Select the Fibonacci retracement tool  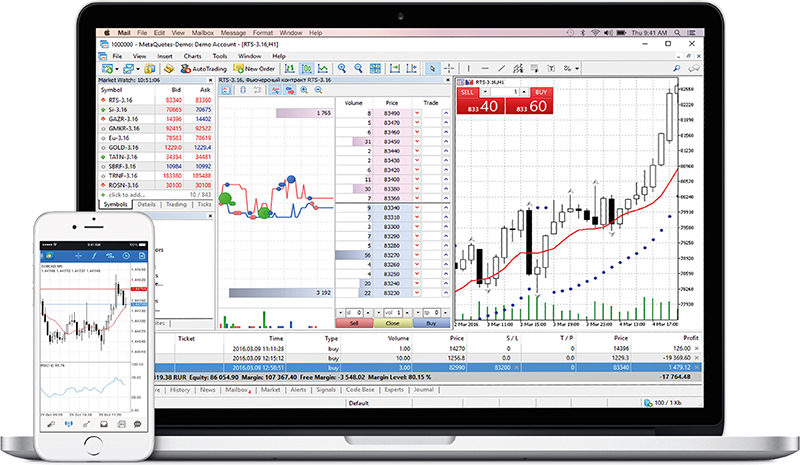pos(534,68)
